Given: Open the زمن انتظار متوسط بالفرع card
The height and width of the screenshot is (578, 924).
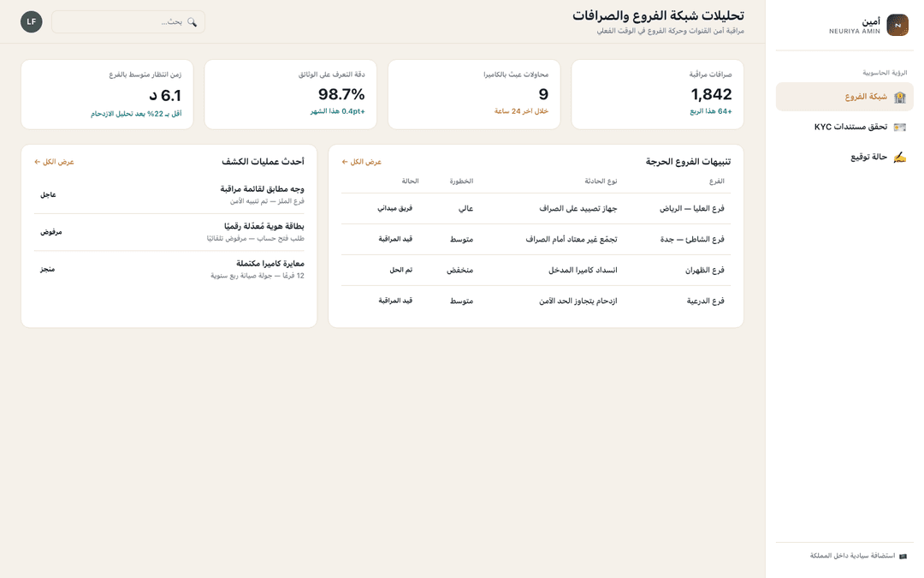Looking at the screenshot, I should pyautogui.click(x=107, y=94).
